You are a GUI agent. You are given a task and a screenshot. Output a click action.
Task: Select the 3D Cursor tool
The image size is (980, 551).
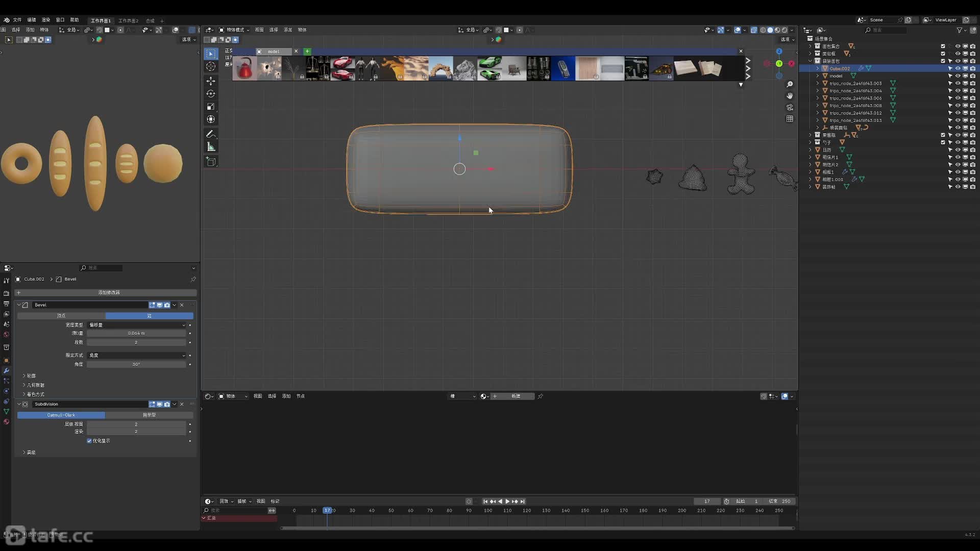(211, 66)
